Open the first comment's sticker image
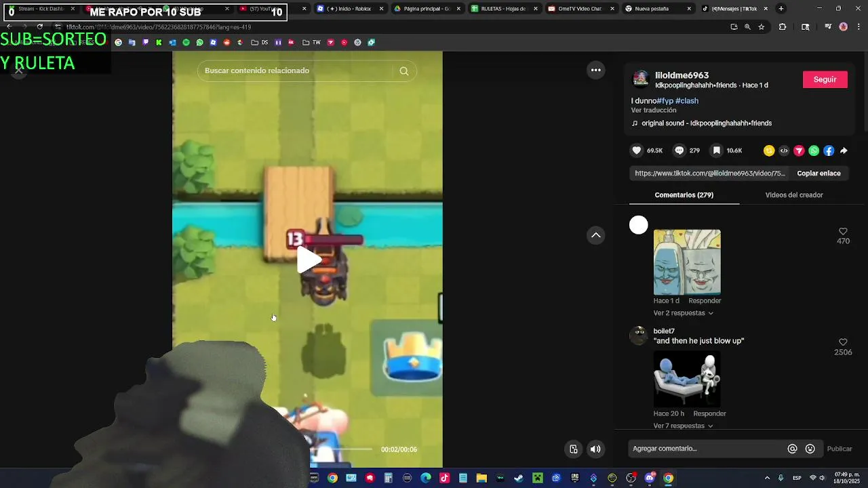Viewport: 868px width, 488px height. tap(687, 262)
